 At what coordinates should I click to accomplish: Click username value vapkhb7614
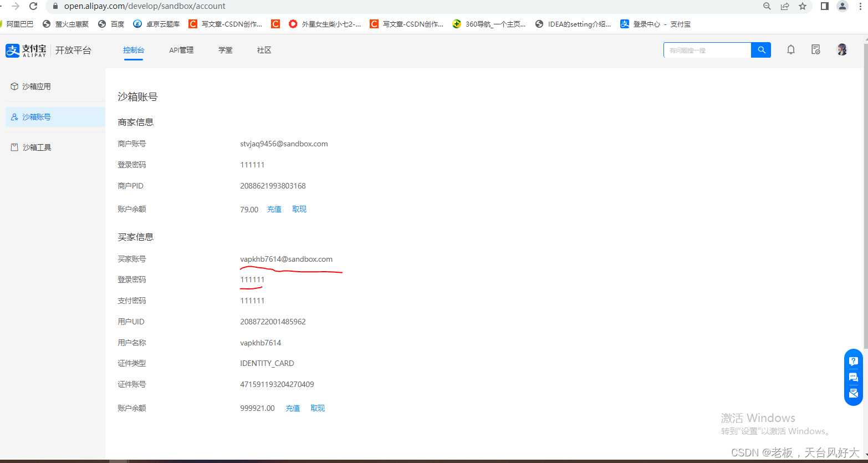261,343
